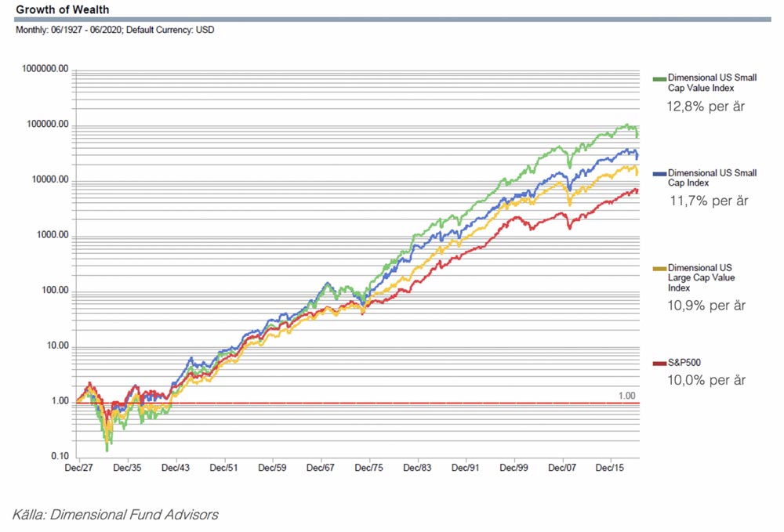784x532 pixels.
Task: Click the '1.00' y-axis label on left
Action: point(60,401)
